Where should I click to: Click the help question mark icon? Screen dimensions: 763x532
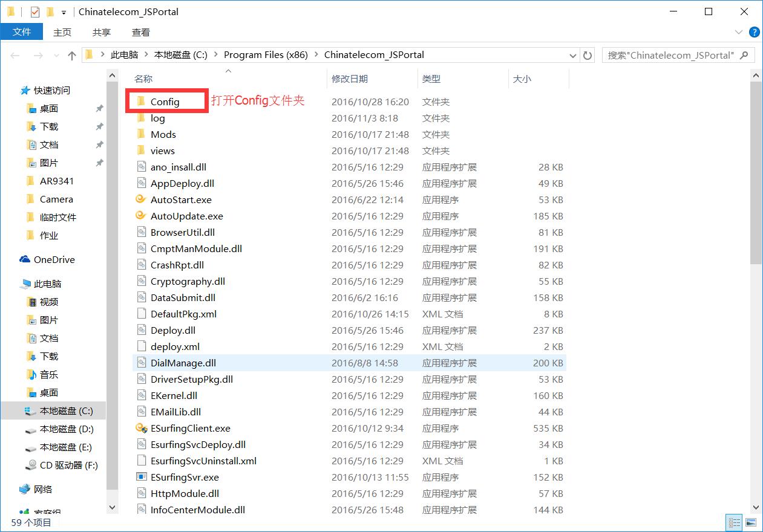coord(754,32)
